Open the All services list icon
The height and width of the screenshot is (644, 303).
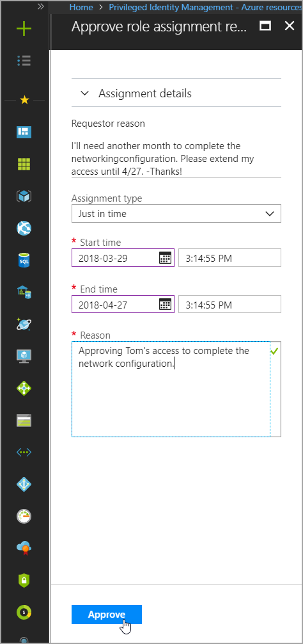coord(24,61)
